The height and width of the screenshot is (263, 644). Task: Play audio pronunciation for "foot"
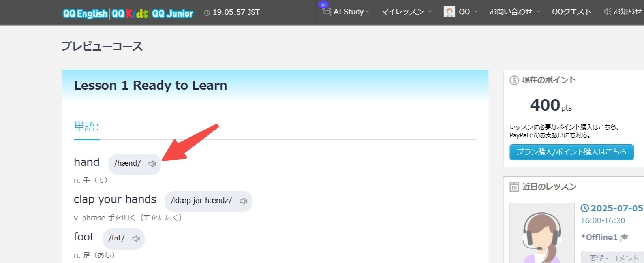click(136, 239)
